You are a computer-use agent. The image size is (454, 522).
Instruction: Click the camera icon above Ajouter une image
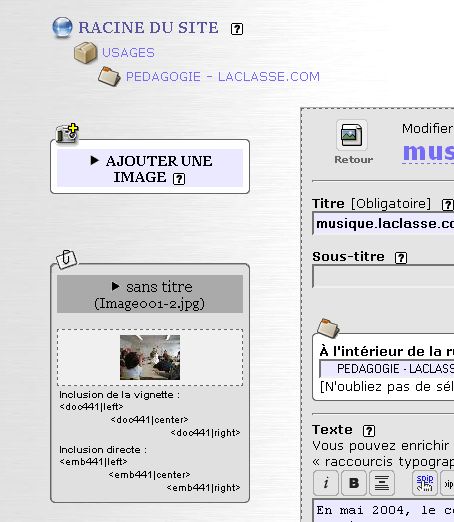67,134
